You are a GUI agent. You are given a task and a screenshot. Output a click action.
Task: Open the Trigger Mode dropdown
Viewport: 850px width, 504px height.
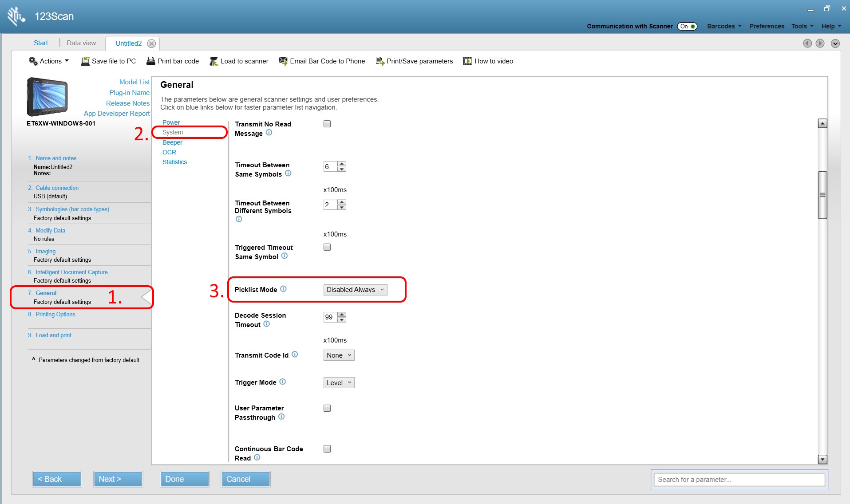(339, 383)
